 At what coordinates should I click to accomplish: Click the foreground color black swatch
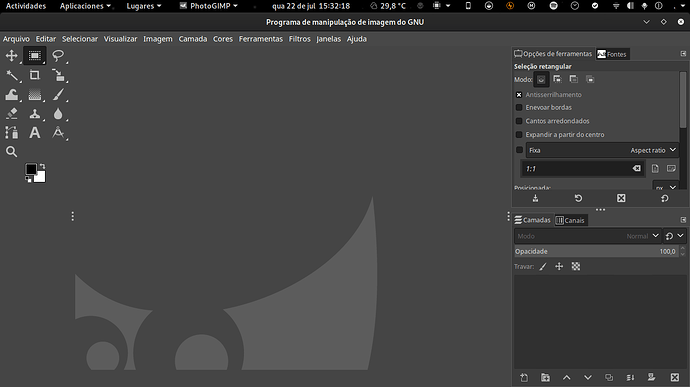(x=31, y=169)
